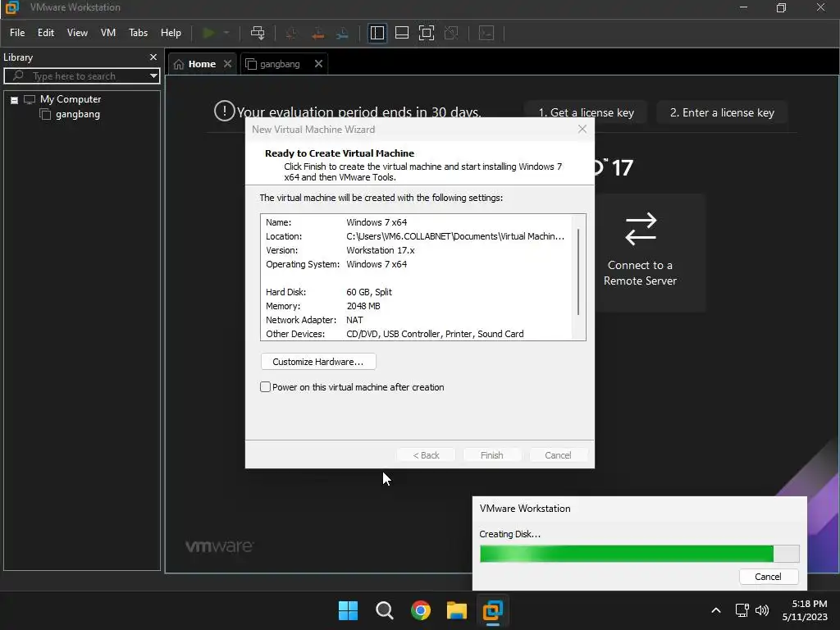This screenshot has height=630, width=840.
Task: Click the Network Adapter NAT value
Action: pyautogui.click(x=354, y=320)
